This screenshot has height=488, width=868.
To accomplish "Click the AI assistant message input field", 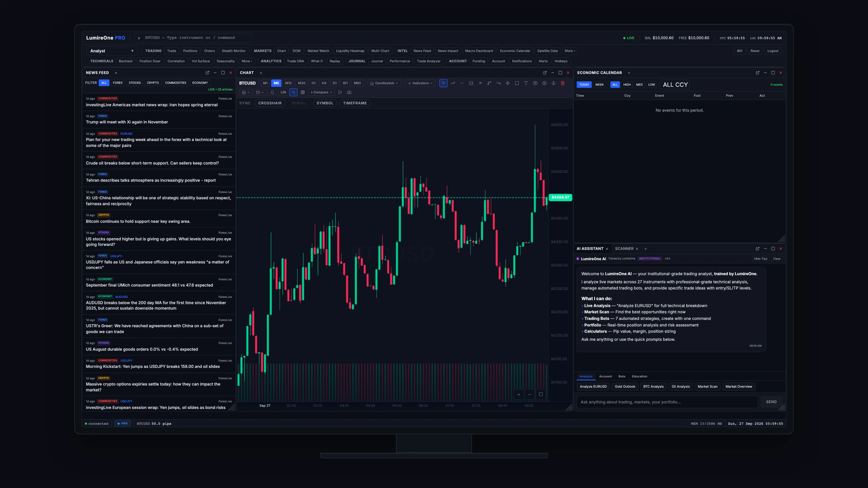I will pos(667,402).
